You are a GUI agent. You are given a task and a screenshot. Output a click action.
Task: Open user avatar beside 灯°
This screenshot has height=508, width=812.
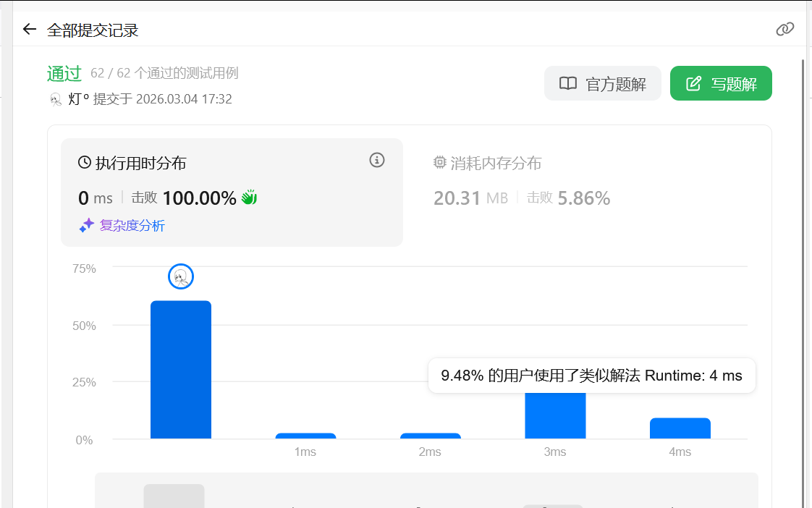point(56,99)
